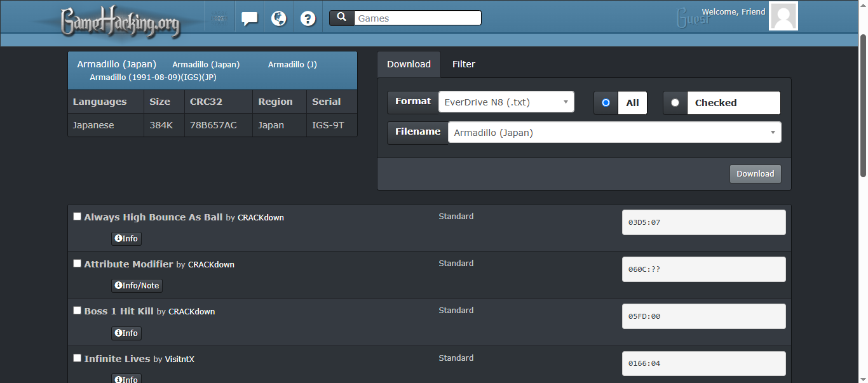Screen dimensions: 868x383
Task: Click the page vertical scrollbar
Action: [x=863, y=105]
